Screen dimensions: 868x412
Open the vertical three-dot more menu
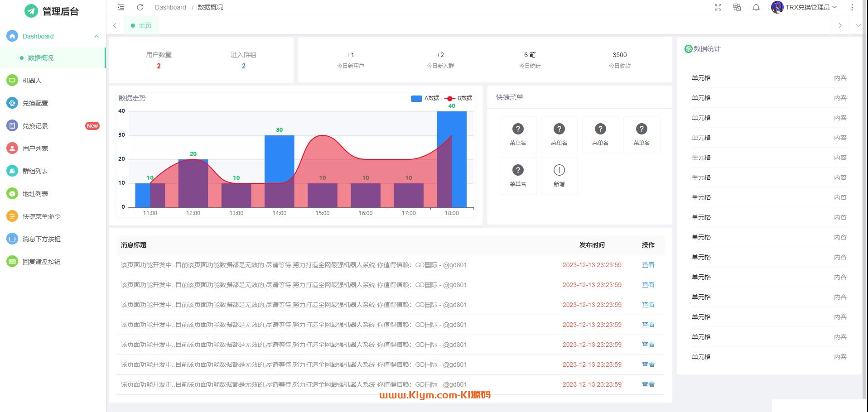[x=852, y=7]
